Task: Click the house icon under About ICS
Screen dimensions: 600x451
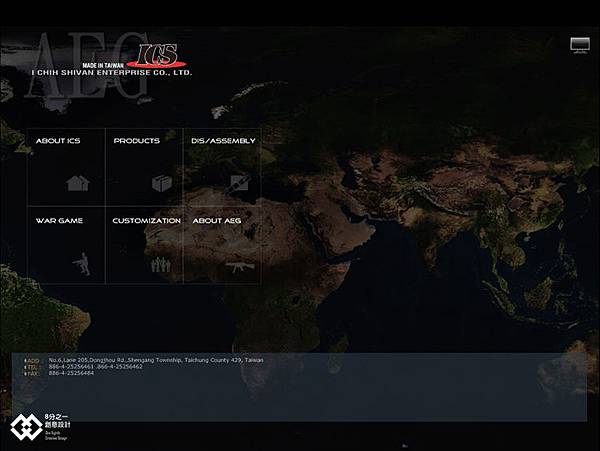Action: (78, 183)
